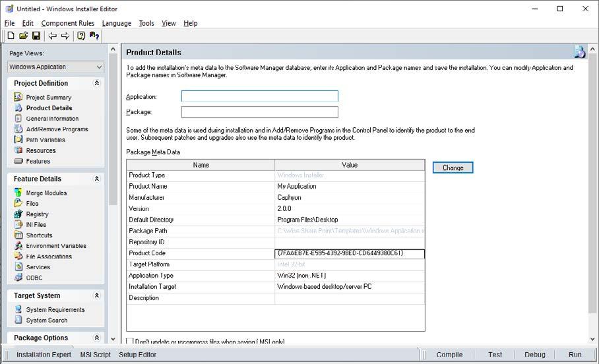Click the General Information page icon

18,119
